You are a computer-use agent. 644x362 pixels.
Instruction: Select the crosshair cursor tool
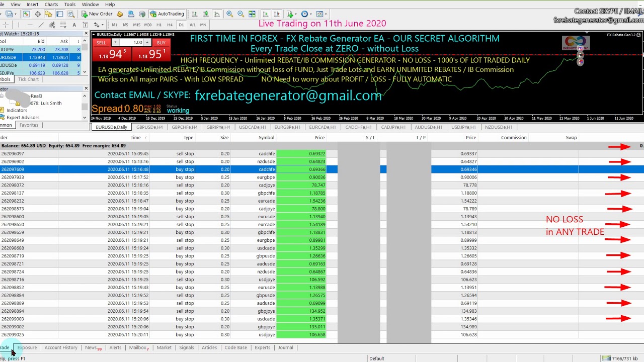pos(6,25)
